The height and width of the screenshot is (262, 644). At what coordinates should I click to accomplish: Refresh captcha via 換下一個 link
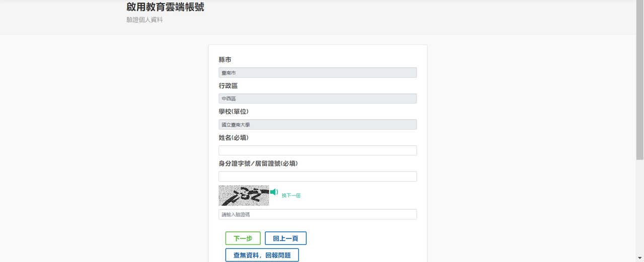[291, 196]
